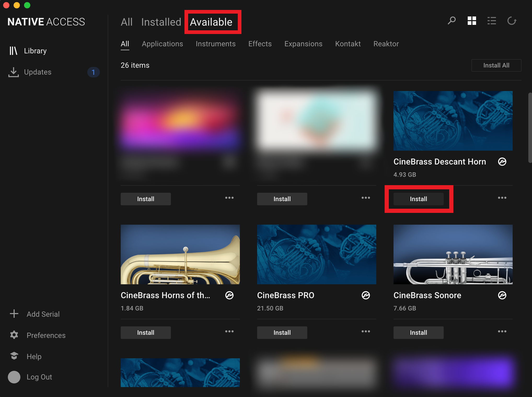Image resolution: width=532 pixels, height=397 pixels.
Task: Open more options for CineBrass Descant Horn
Action: pyautogui.click(x=502, y=198)
